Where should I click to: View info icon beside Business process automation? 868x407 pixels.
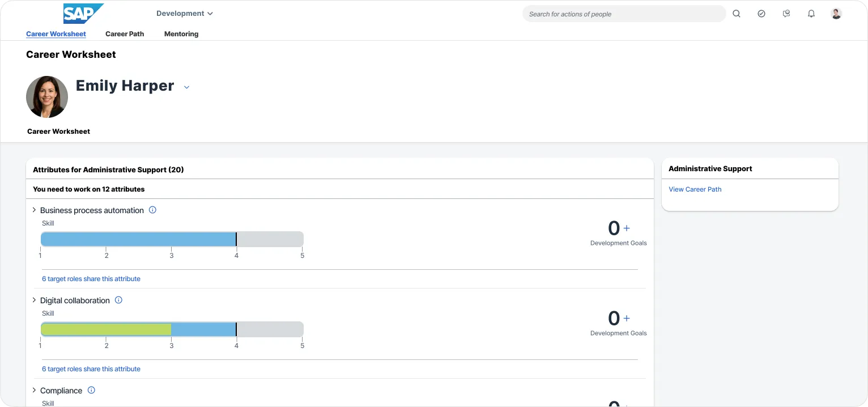[152, 210]
